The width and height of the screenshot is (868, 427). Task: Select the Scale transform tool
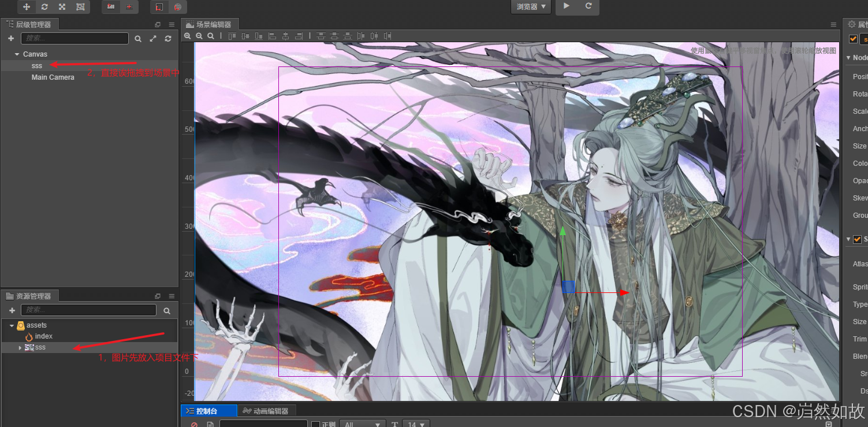62,7
